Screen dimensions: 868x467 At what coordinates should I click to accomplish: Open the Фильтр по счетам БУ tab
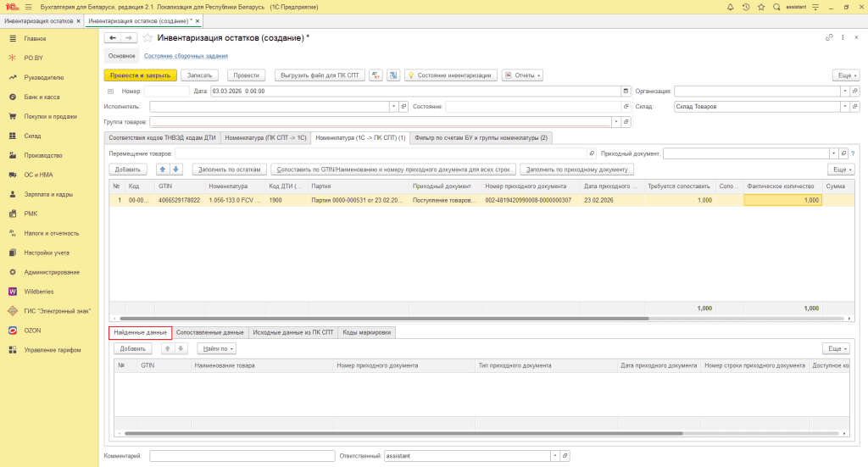pyautogui.click(x=481, y=137)
